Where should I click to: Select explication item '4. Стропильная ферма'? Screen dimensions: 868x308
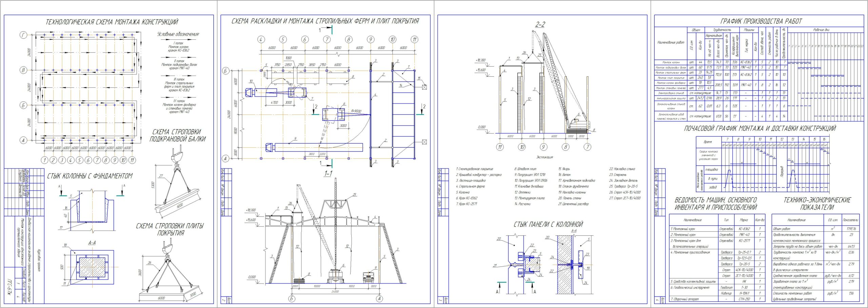pos(470,186)
